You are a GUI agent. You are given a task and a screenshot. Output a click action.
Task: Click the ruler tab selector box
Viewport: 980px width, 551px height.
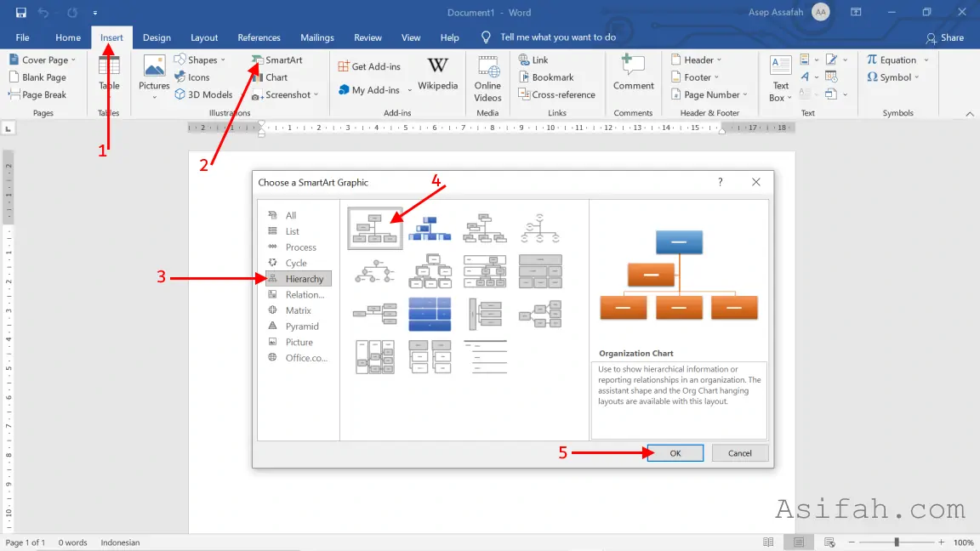pyautogui.click(x=9, y=128)
